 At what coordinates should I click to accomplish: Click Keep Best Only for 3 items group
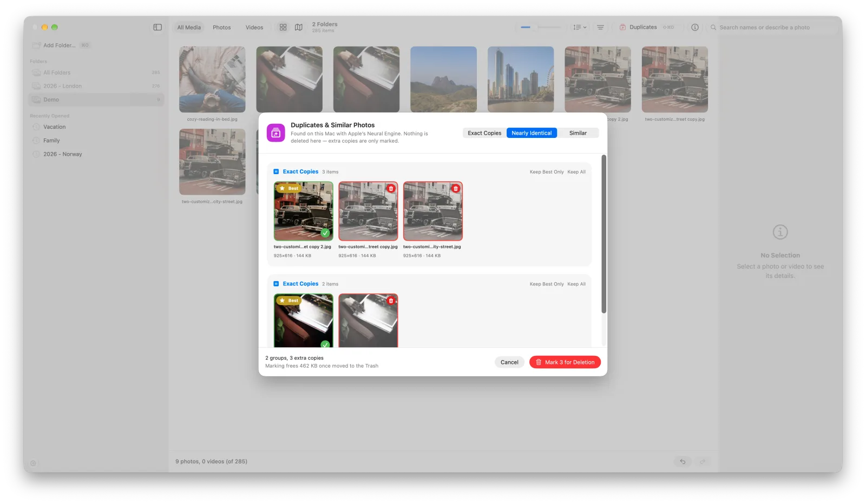tap(547, 172)
